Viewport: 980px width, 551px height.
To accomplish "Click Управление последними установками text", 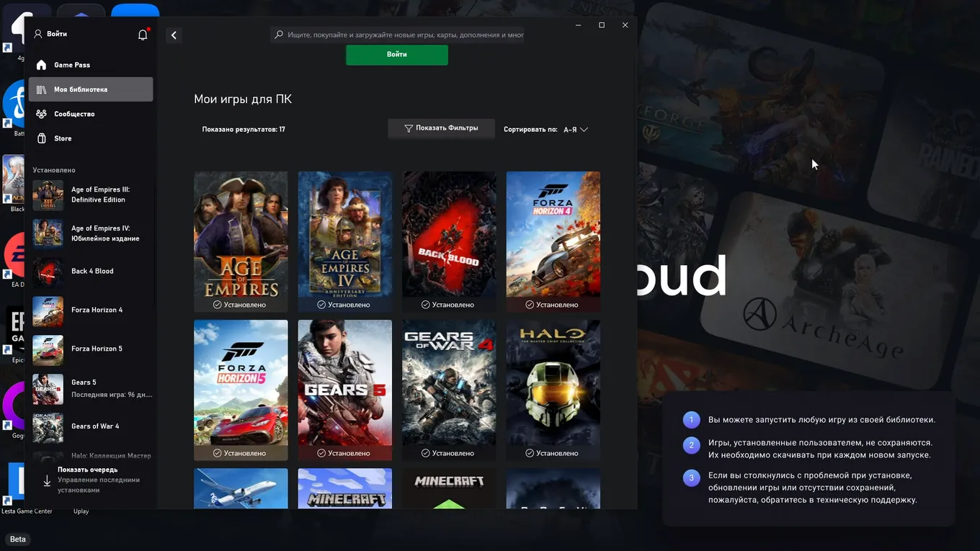I will click(99, 485).
